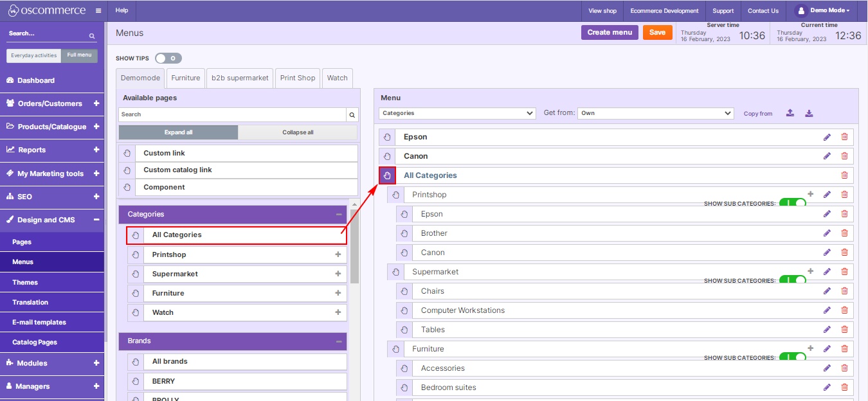Open the Categories menu selection dropdown

click(x=457, y=113)
